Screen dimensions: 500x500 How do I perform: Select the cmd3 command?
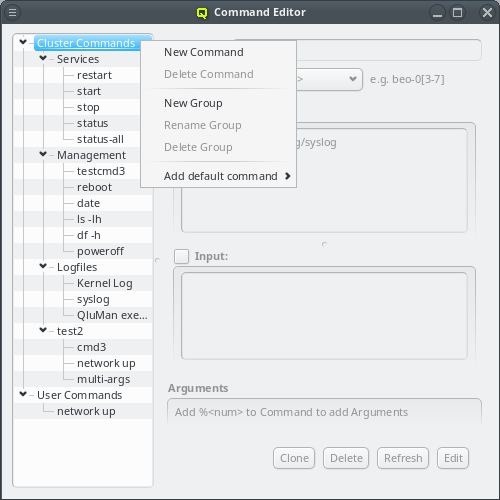(x=91, y=347)
